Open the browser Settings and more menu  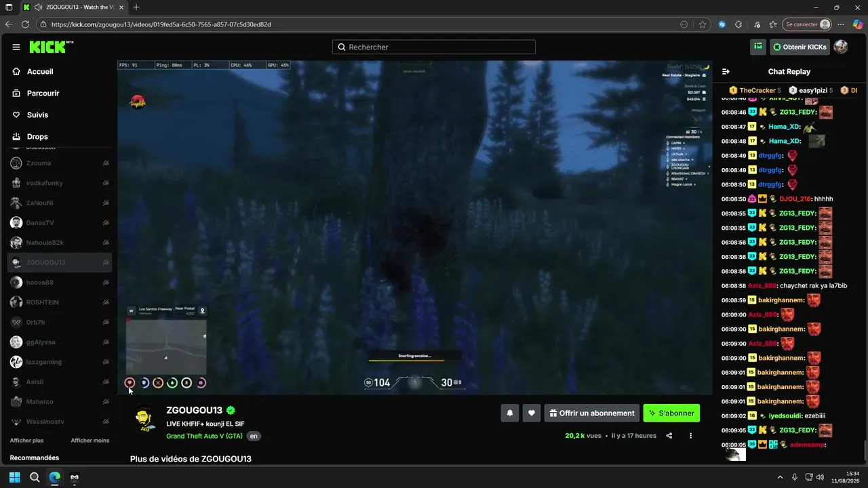(x=841, y=24)
